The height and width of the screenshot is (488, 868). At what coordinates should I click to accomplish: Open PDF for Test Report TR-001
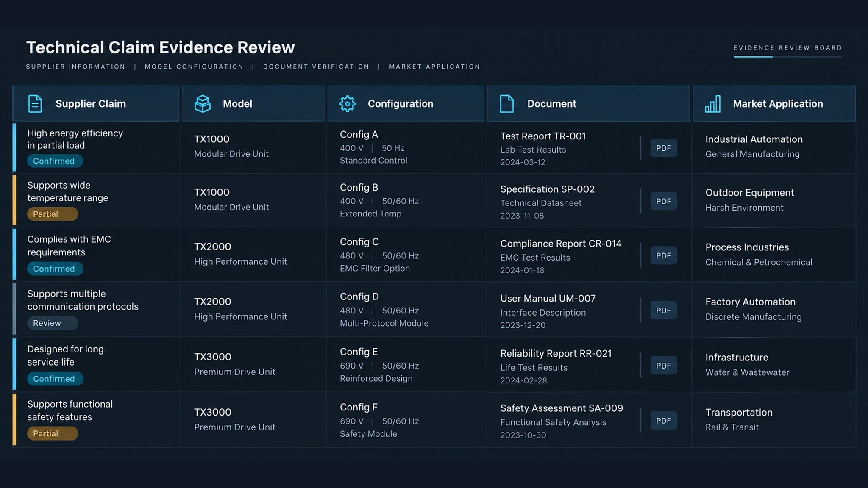coord(663,148)
